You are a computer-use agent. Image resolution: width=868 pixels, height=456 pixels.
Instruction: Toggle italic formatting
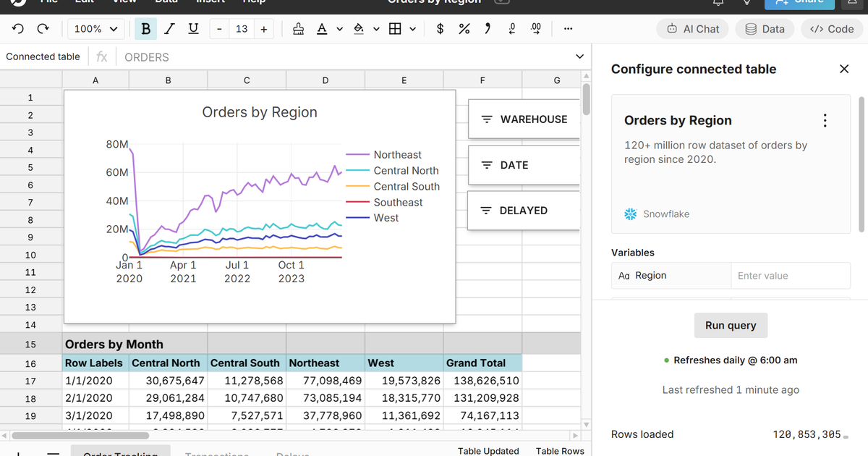[x=169, y=29]
